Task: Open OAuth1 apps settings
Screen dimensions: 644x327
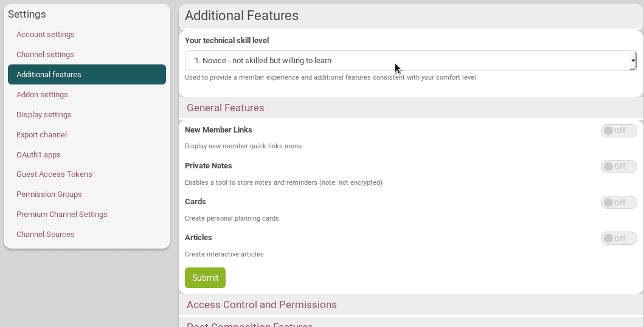Action: [x=38, y=155]
